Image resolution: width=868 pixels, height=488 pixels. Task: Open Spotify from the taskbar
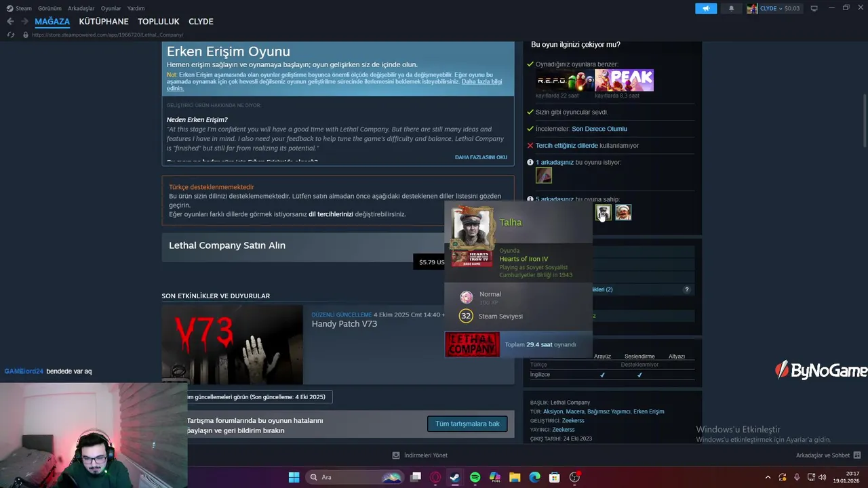point(475,477)
